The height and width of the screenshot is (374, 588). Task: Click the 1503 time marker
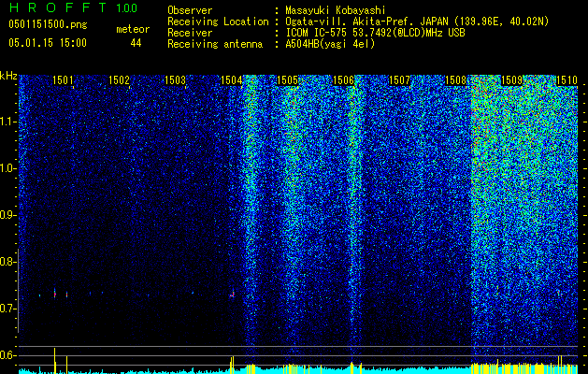pos(175,79)
